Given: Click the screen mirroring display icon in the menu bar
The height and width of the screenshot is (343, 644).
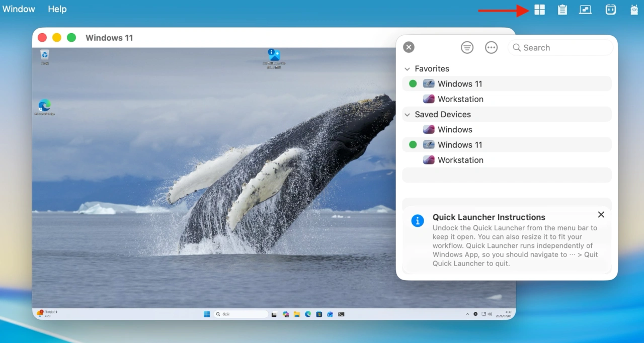Looking at the screenshot, I should [585, 10].
